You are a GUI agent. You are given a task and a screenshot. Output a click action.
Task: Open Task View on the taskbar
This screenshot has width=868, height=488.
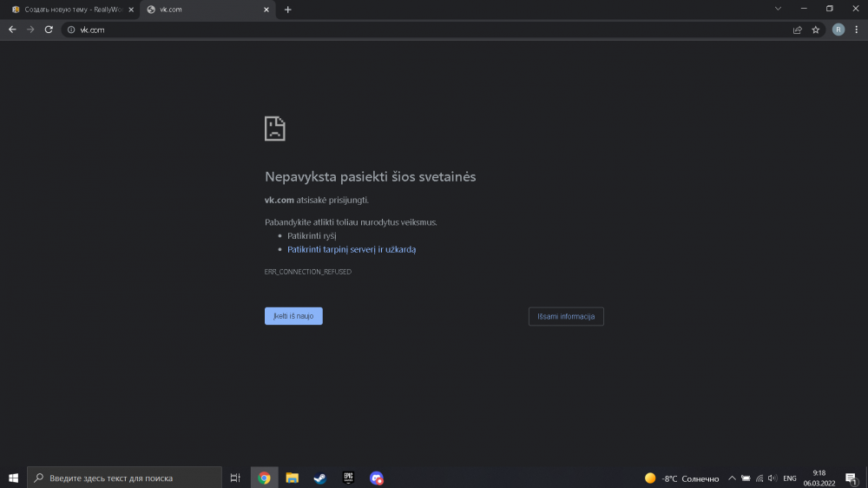coord(235,478)
